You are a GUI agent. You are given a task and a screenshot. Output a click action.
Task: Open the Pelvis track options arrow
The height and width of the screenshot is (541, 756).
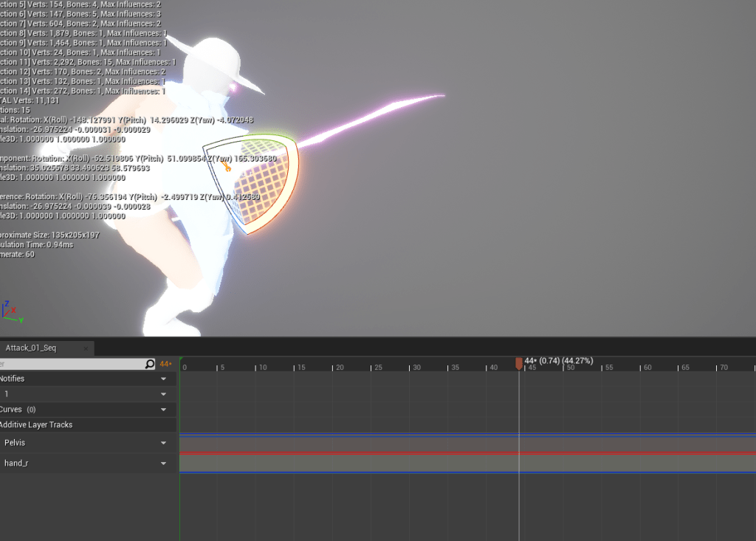click(x=163, y=444)
